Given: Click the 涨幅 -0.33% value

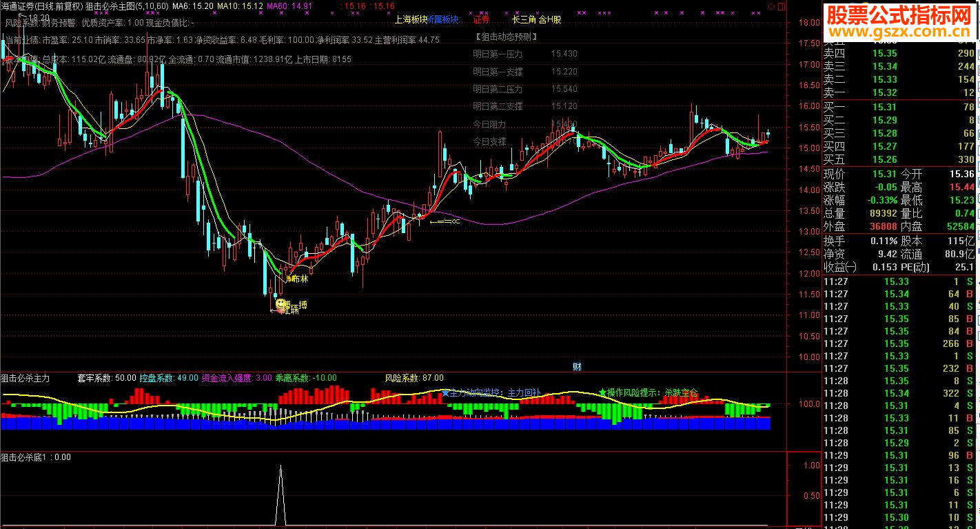Looking at the screenshot, I should click(881, 200).
